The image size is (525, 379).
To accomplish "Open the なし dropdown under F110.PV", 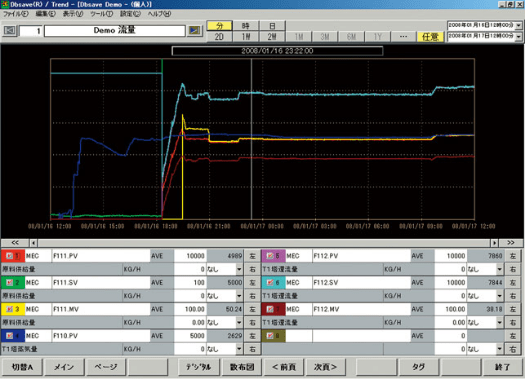I will 239,349.
